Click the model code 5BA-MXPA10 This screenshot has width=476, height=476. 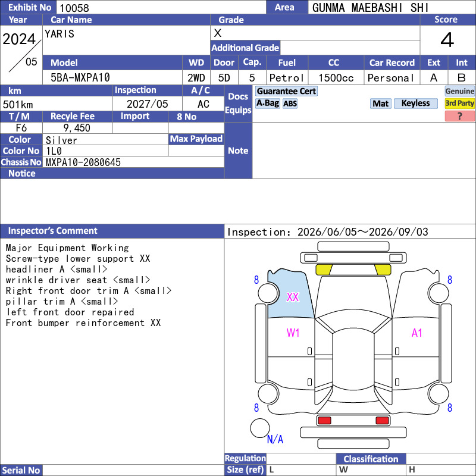tap(80, 78)
